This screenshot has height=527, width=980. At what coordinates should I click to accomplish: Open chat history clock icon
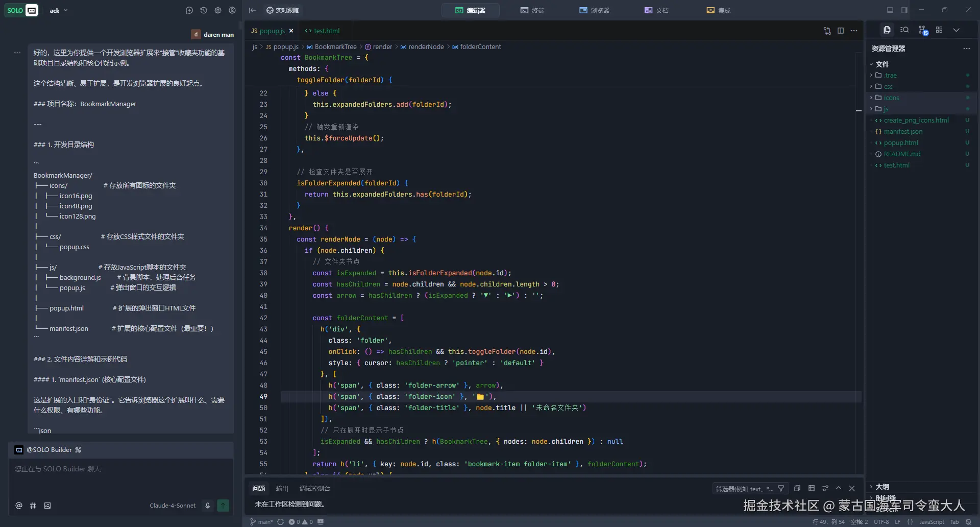pos(204,10)
